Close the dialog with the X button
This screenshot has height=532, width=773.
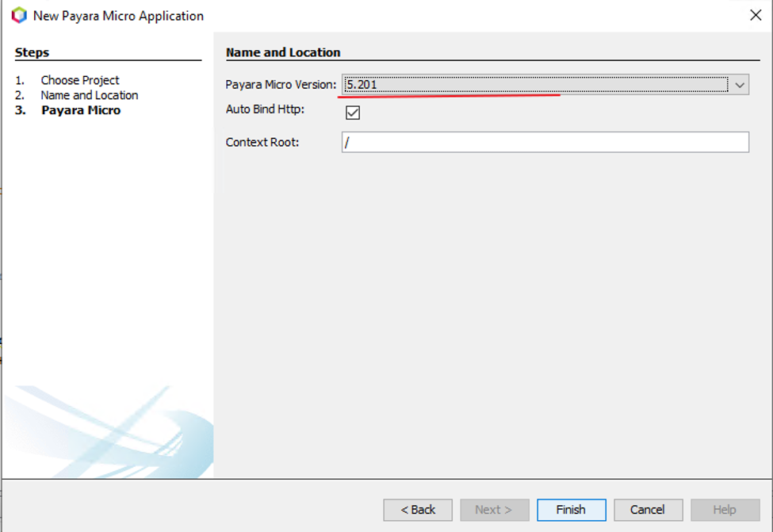pyautogui.click(x=756, y=15)
